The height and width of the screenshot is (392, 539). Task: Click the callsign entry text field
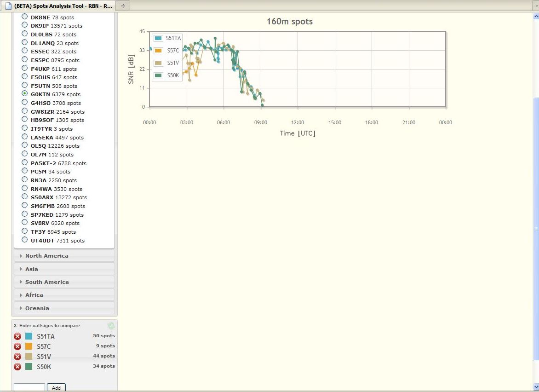click(29, 387)
